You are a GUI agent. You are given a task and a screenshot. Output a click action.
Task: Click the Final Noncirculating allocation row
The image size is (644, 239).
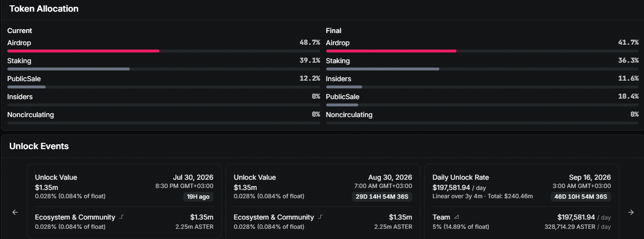(482, 117)
